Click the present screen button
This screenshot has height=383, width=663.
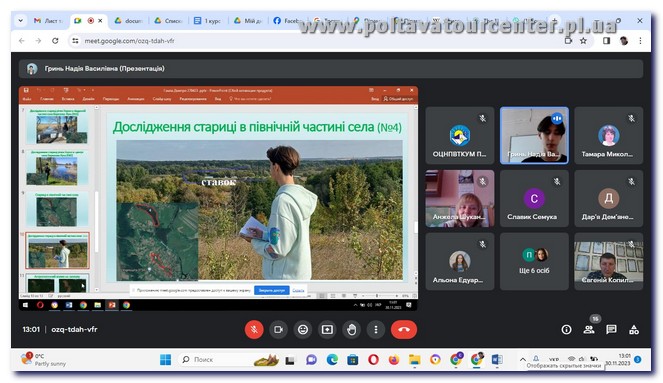(327, 329)
